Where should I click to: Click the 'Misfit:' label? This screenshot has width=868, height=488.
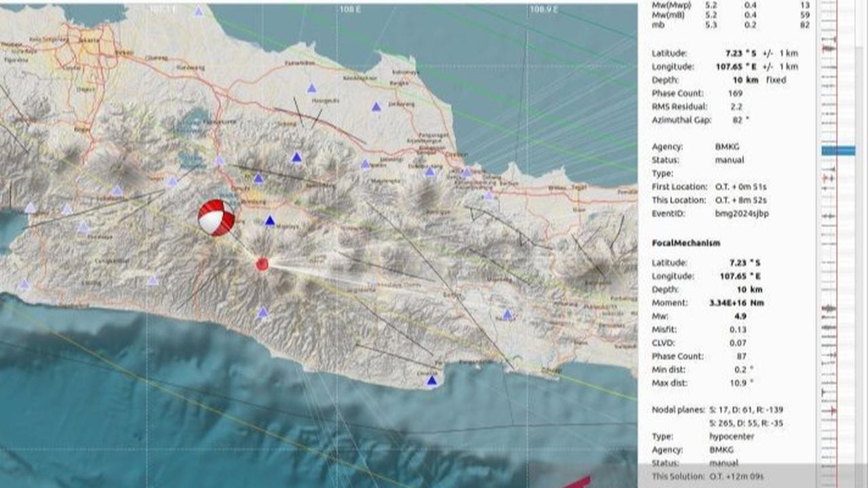(665, 329)
